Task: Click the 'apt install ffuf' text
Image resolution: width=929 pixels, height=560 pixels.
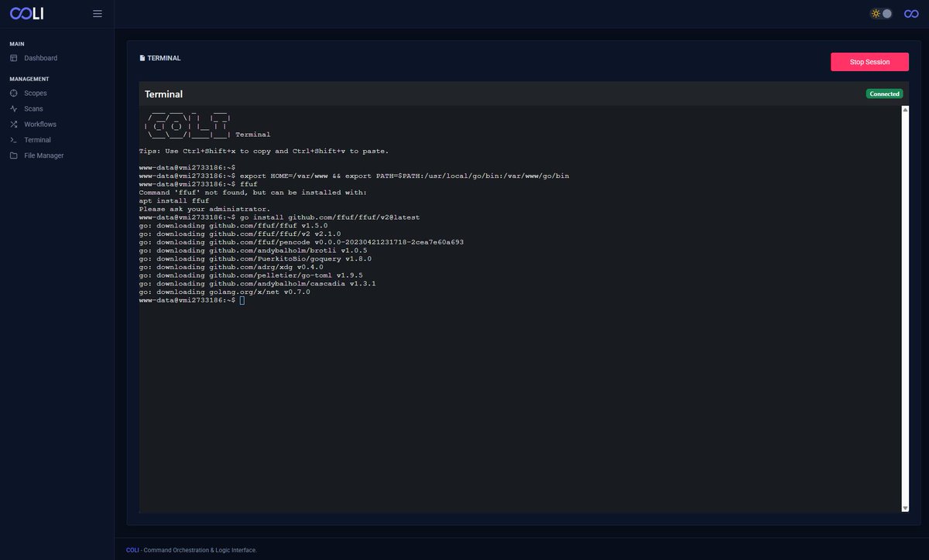Action: tap(174, 200)
